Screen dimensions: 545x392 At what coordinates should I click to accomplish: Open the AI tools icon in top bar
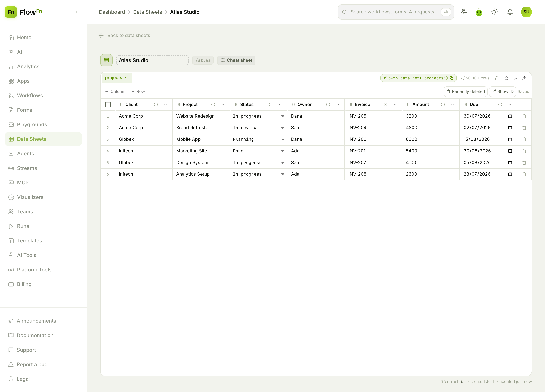click(464, 12)
